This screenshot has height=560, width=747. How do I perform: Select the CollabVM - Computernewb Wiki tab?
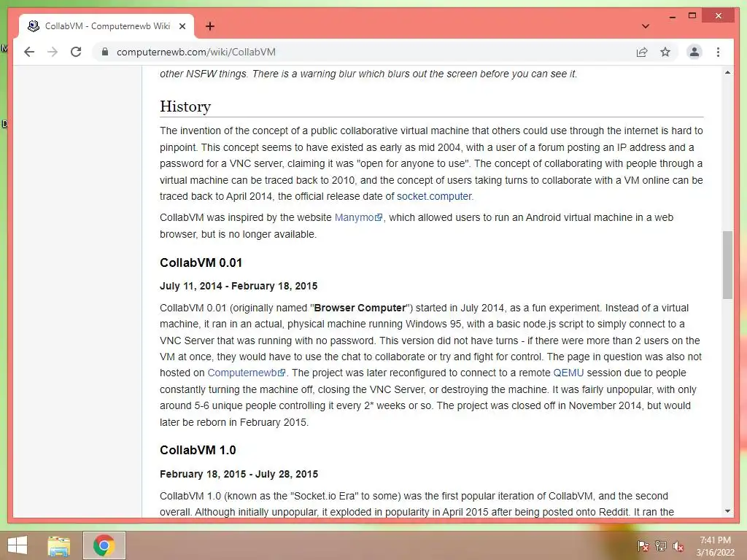107,26
